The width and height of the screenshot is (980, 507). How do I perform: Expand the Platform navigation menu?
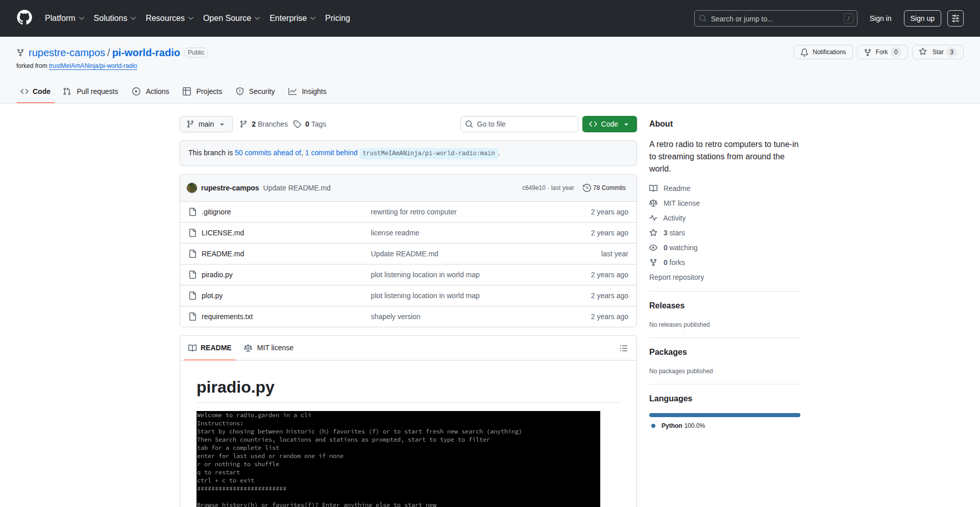64,18
